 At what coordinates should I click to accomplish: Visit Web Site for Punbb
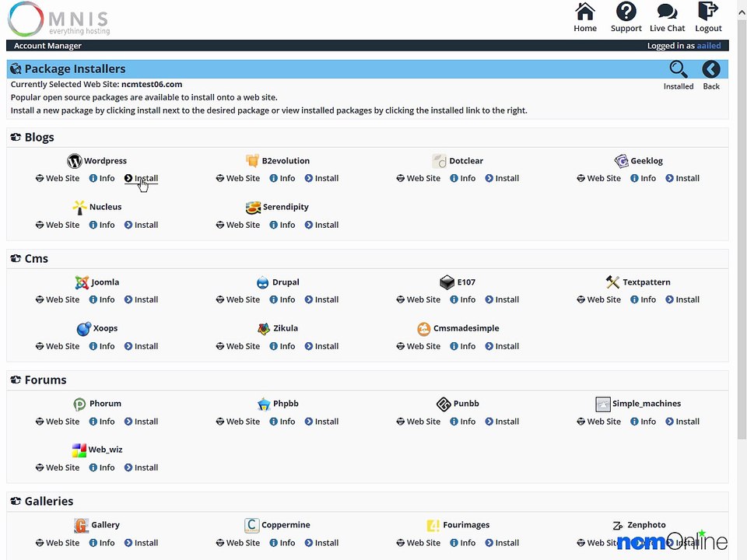(419, 422)
